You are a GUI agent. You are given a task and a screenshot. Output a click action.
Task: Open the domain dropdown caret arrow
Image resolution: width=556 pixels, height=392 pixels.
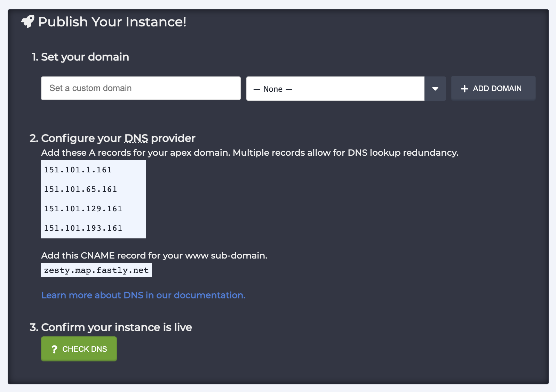435,89
